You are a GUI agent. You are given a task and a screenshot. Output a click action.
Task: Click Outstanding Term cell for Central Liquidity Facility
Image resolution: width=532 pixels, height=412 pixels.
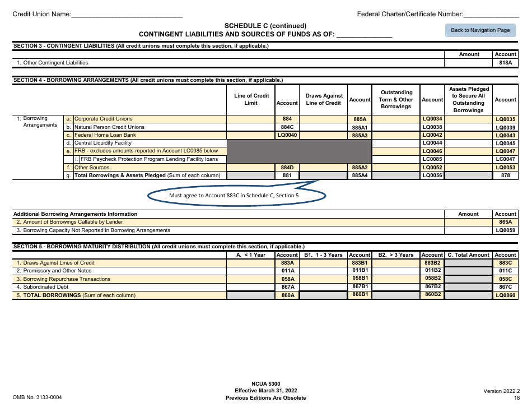[x=395, y=143]
